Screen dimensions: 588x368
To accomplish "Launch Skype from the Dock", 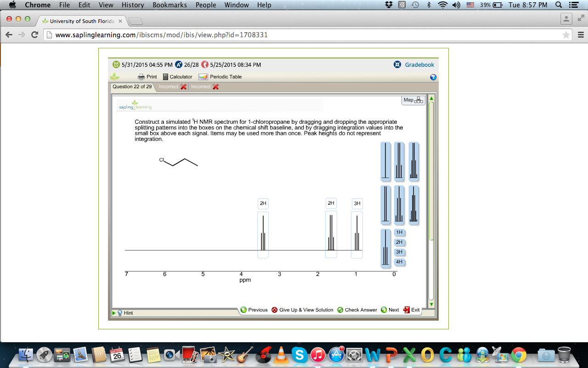I will coord(300,355).
